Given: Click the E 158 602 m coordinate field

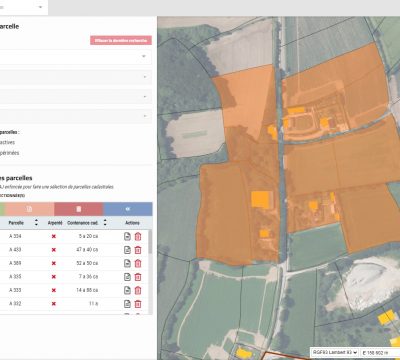Looking at the screenshot, I should (x=380, y=352).
